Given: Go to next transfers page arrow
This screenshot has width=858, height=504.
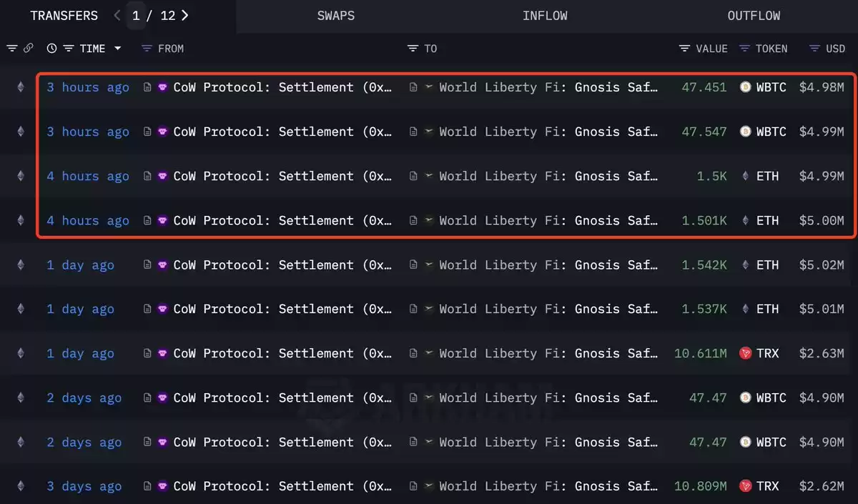Looking at the screenshot, I should pyautogui.click(x=185, y=15).
